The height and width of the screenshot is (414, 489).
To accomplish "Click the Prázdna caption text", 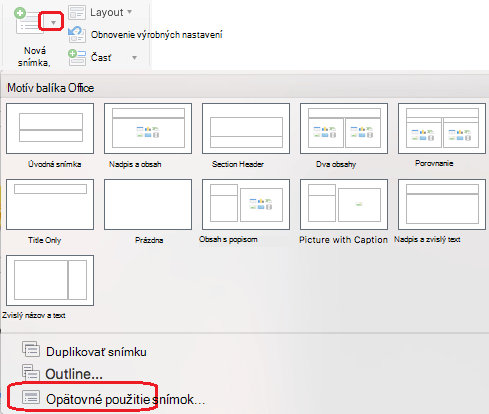I will tap(149, 240).
